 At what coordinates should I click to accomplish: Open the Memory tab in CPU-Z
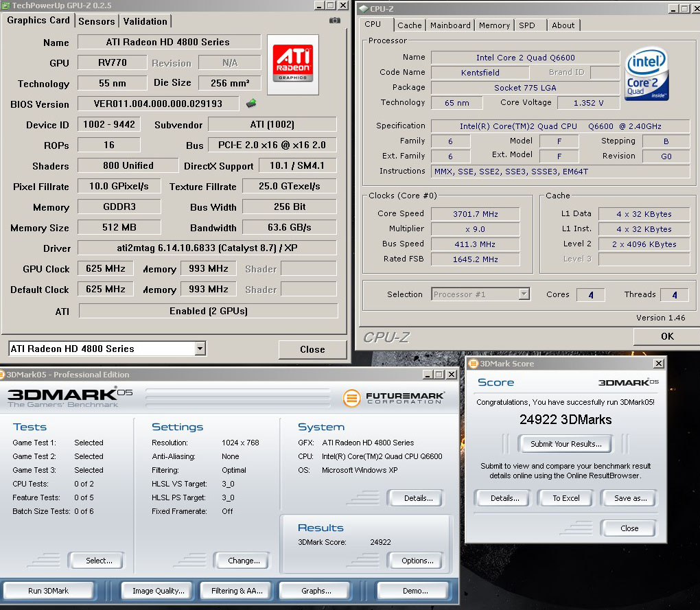point(494,25)
